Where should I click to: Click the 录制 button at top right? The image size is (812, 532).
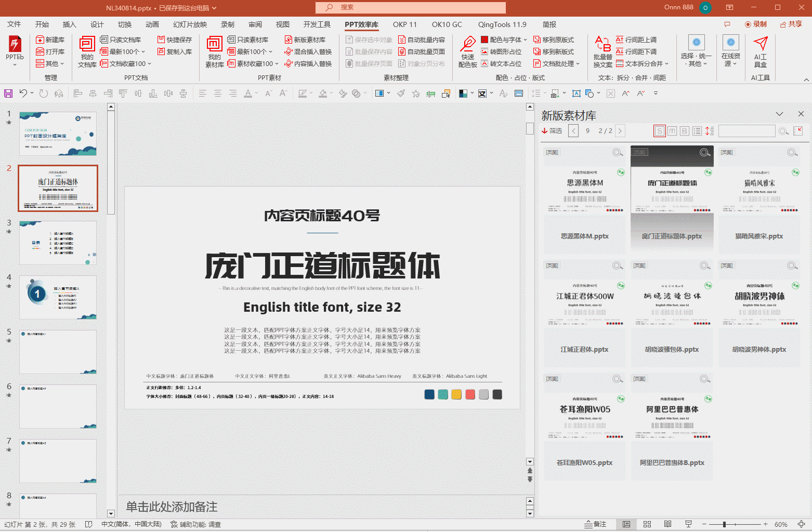pyautogui.click(x=756, y=24)
